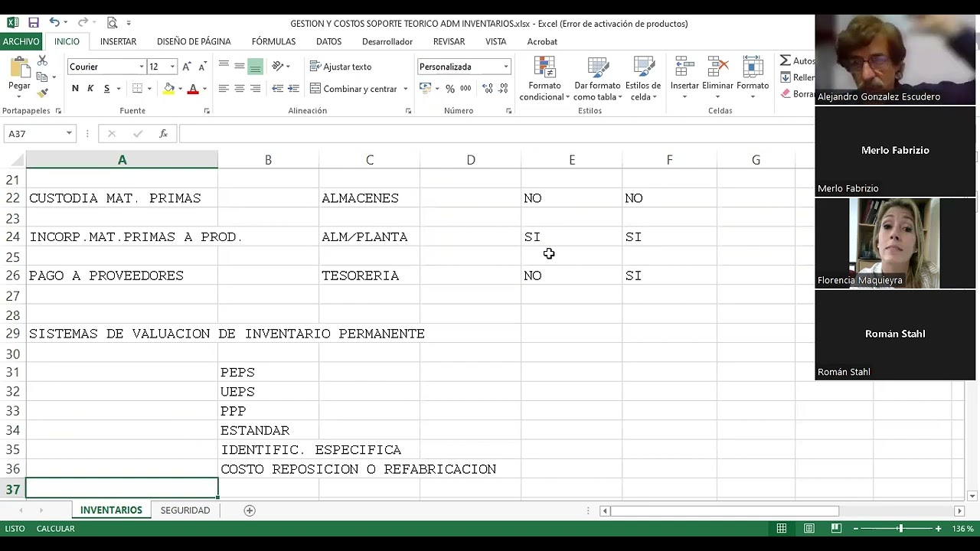Expand the Combinar y centrar dropdown arrow
980x551 pixels.
tap(406, 89)
